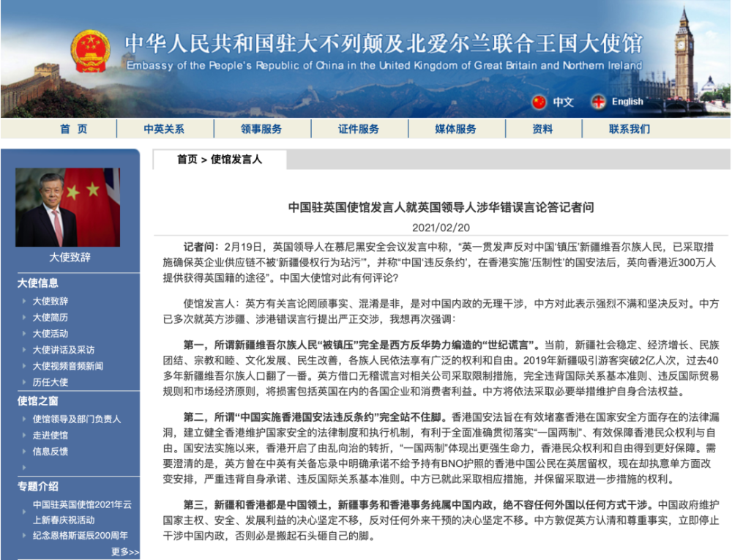This screenshot has width=732, height=560.
Task: Open the 资料 menu item
Action: point(542,129)
